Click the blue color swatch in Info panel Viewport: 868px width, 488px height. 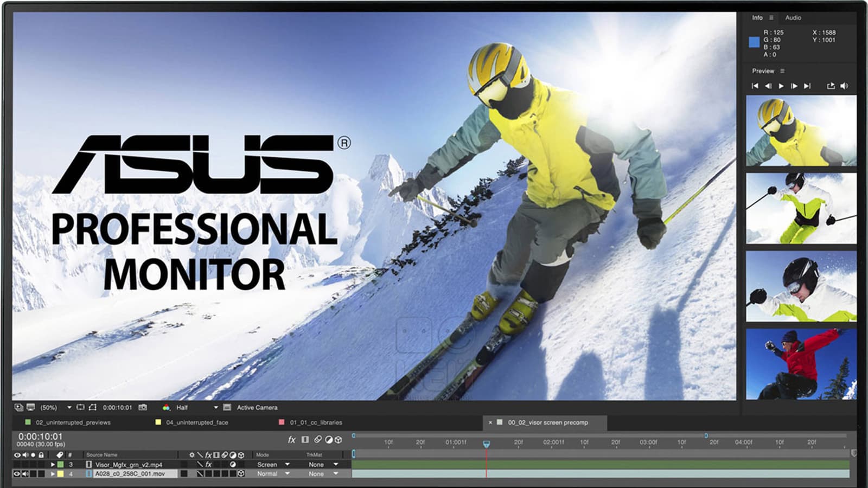754,42
